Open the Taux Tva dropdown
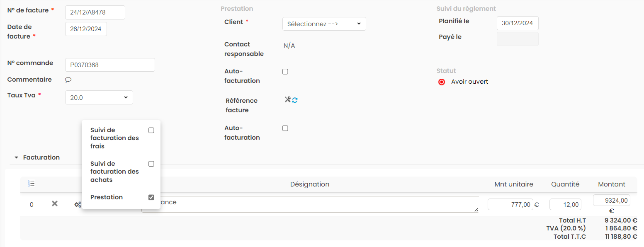Image resolution: width=644 pixels, height=247 pixels. point(99,97)
